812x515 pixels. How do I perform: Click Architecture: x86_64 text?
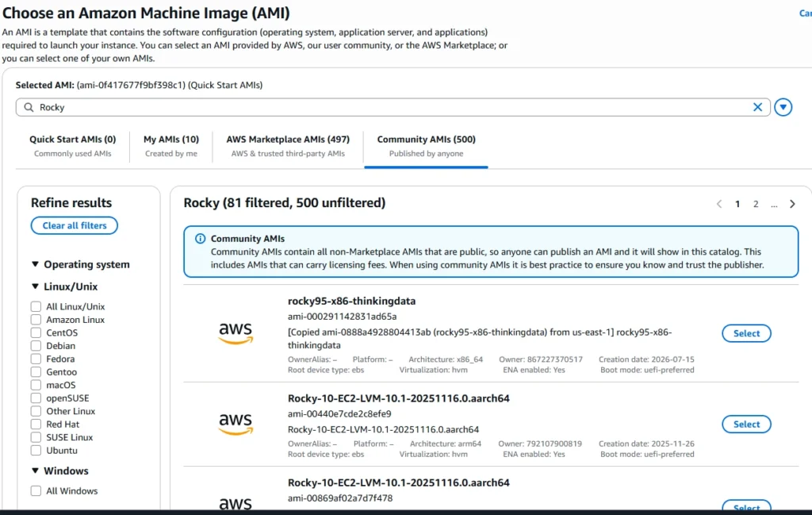pos(446,359)
